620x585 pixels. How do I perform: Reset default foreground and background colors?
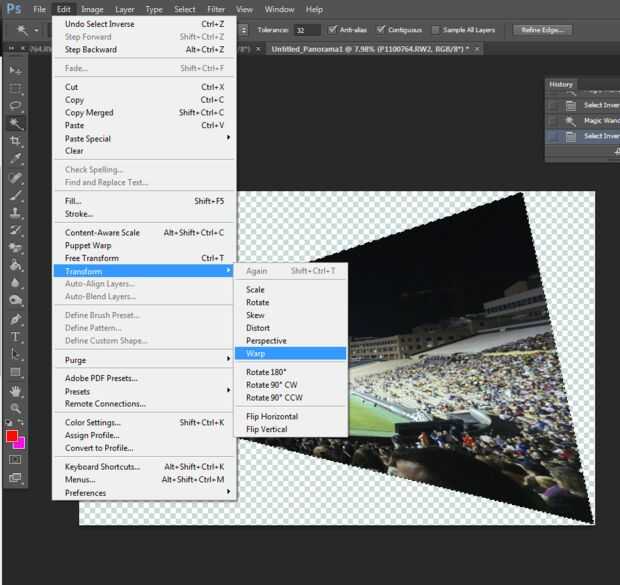[9, 423]
